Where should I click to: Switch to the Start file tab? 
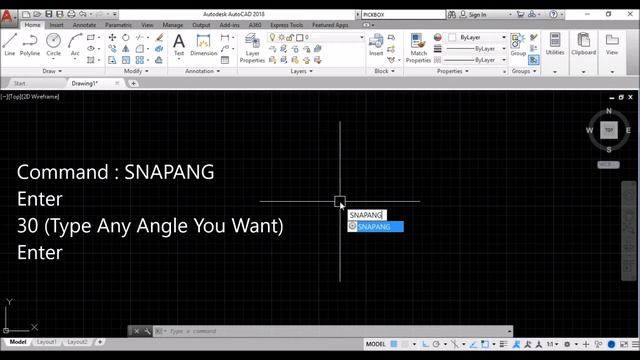tap(20, 83)
